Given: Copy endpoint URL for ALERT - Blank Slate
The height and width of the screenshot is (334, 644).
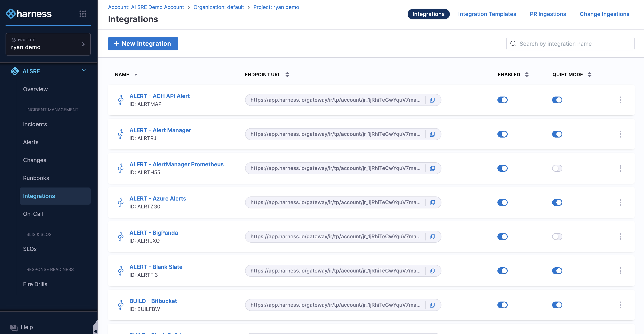Looking at the screenshot, I should coord(432,271).
